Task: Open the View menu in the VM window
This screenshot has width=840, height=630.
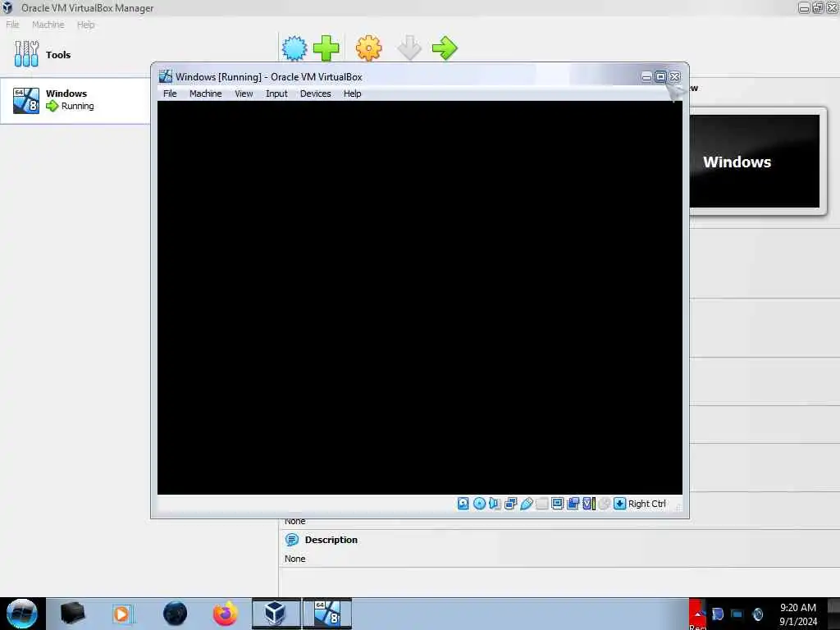Action: coord(243,94)
